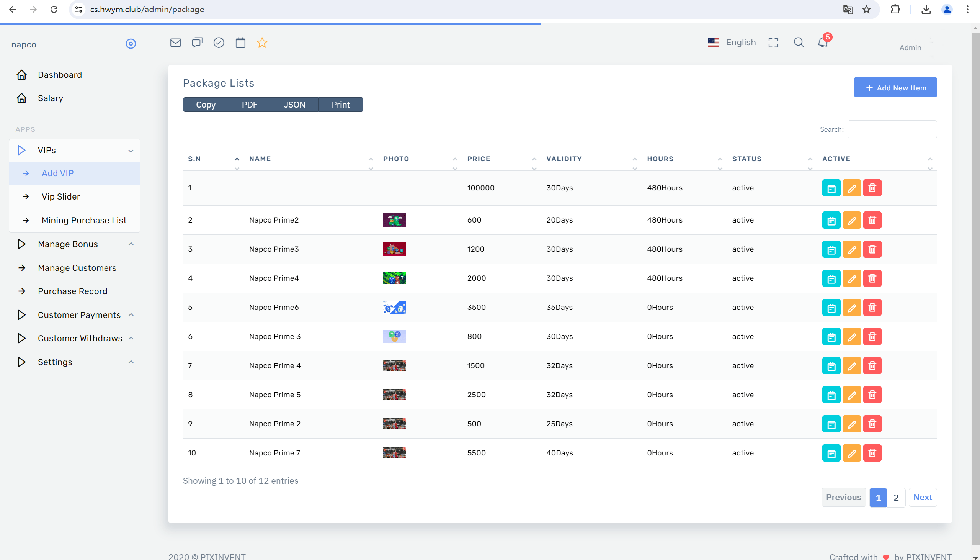Click the teal calendar icon for Napco Prime6
This screenshot has width=980, height=560.
click(831, 308)
